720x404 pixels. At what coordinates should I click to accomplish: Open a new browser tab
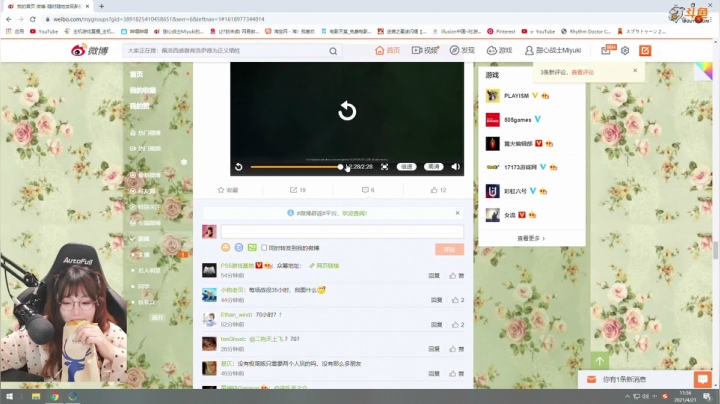click(101, 6)
